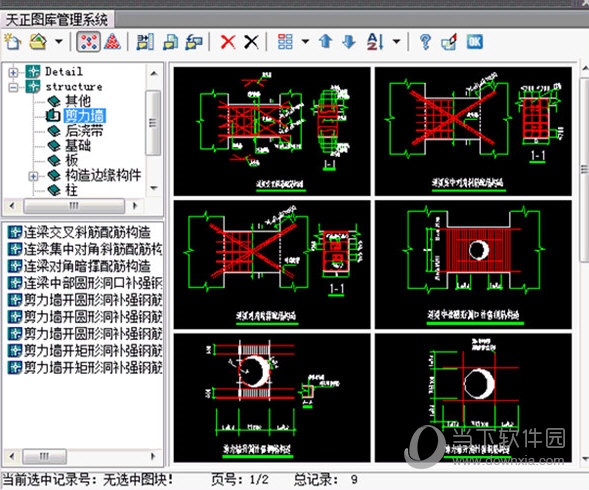Click the tree panel scroll-up arrow
Viewport: 589px width, 490px height.
[x=154, y=73]
